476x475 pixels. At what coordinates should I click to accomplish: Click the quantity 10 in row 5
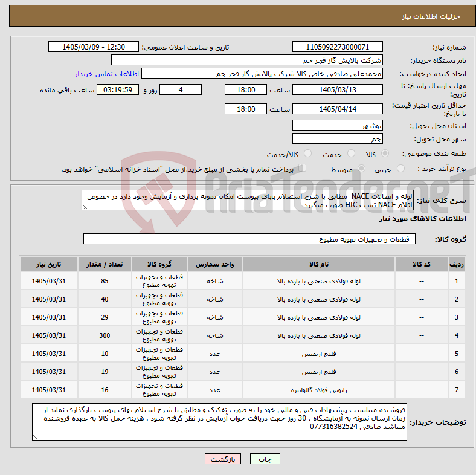point(105,354)
